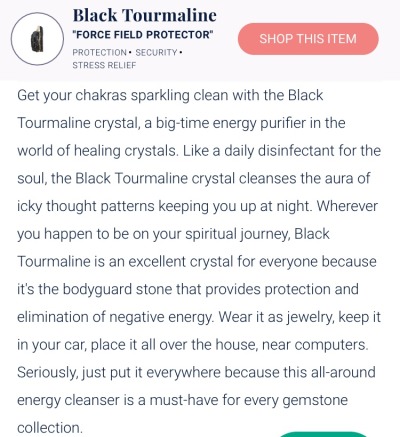This screenshot has height=437, width=400.
Task: Click the phrase "big-time energy purifier"
Action: 231,123
